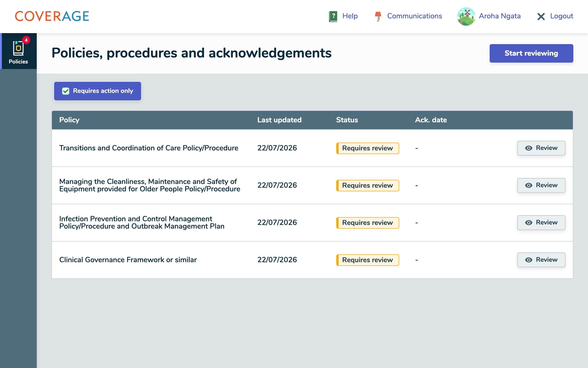This screenshot has height=368, width=588.
Task: Click Requires review badge for Transitions policy
Action: point(367,148)
